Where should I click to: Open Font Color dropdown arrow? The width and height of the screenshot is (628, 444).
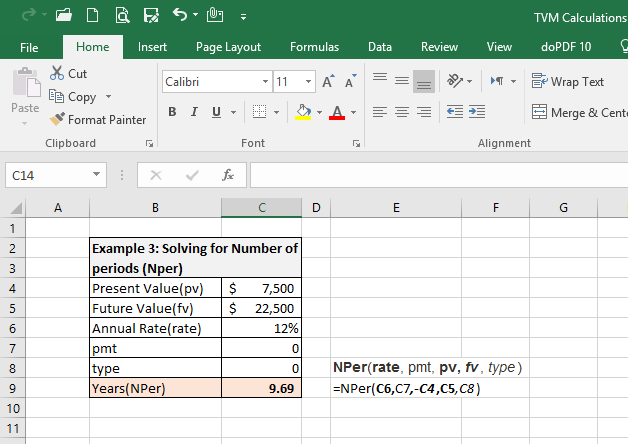pyautogui.click(x=353, y=113)
